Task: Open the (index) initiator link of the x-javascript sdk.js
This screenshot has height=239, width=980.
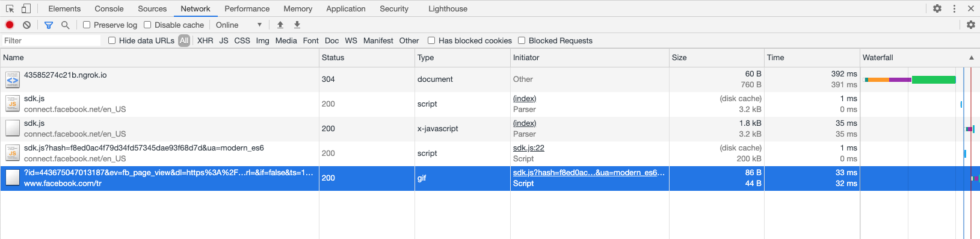Action: [x=525, y=123]
